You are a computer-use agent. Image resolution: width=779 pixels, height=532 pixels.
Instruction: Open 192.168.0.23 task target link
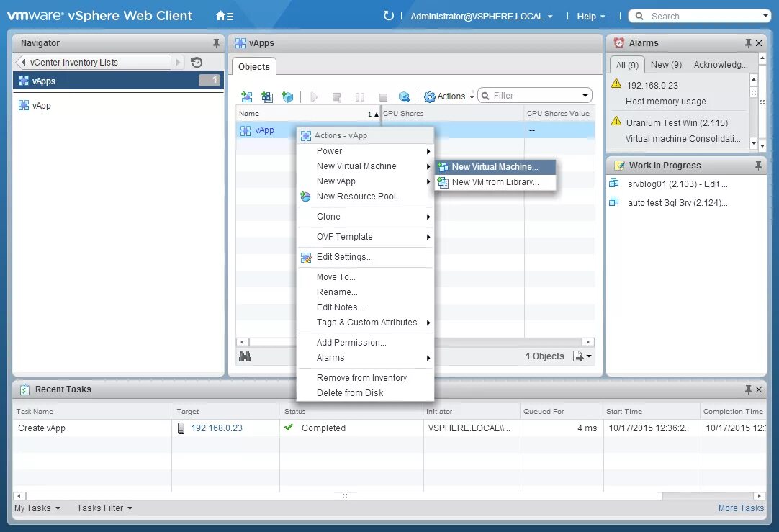pos(217,428)
